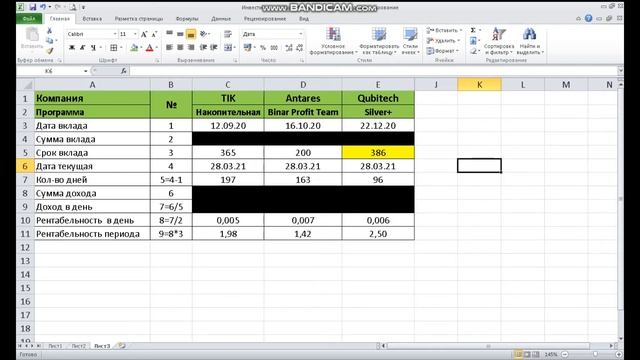Click the Undo arrow icon

43,7
